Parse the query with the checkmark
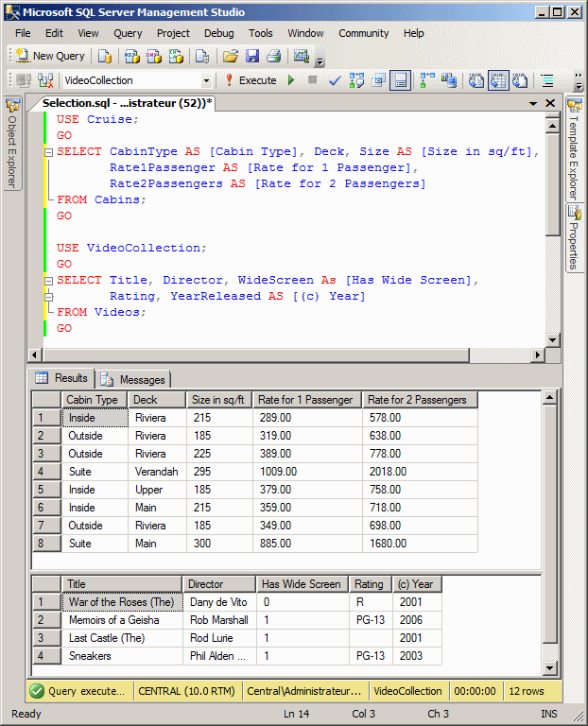 334,80
